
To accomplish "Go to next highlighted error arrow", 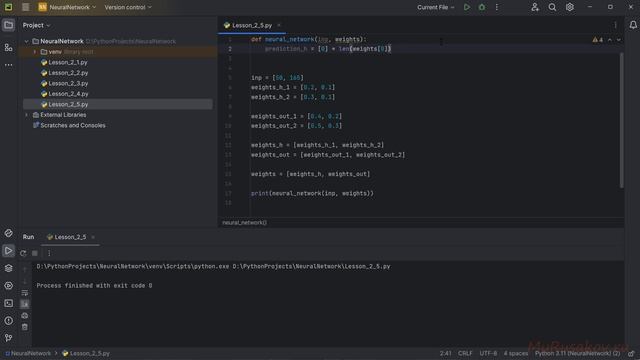I will [619, 40].
